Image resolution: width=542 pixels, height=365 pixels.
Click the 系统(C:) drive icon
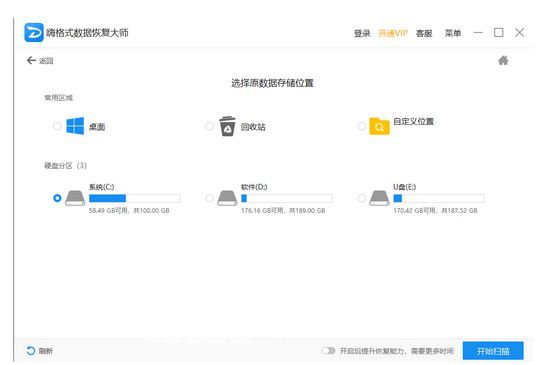[x=75, y=198]
